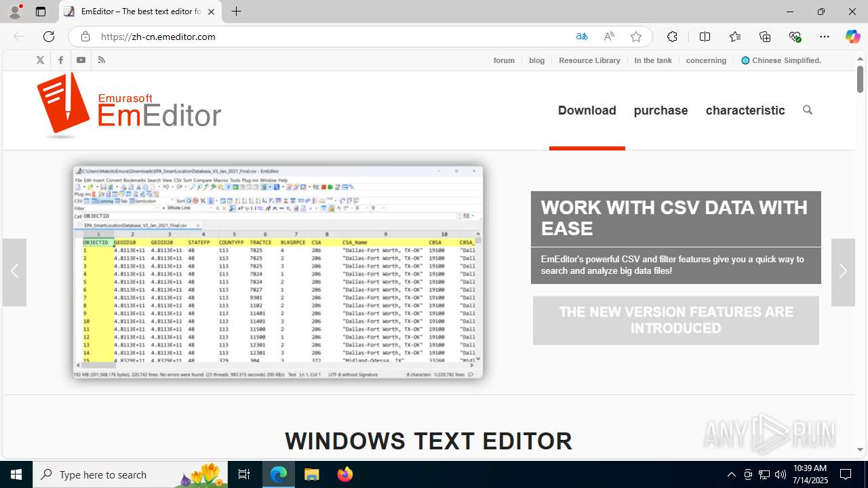This screenshot has width=868, height=488.
Task: Open the concerning link
Action: pyautogui.click(x=706, y=60)
